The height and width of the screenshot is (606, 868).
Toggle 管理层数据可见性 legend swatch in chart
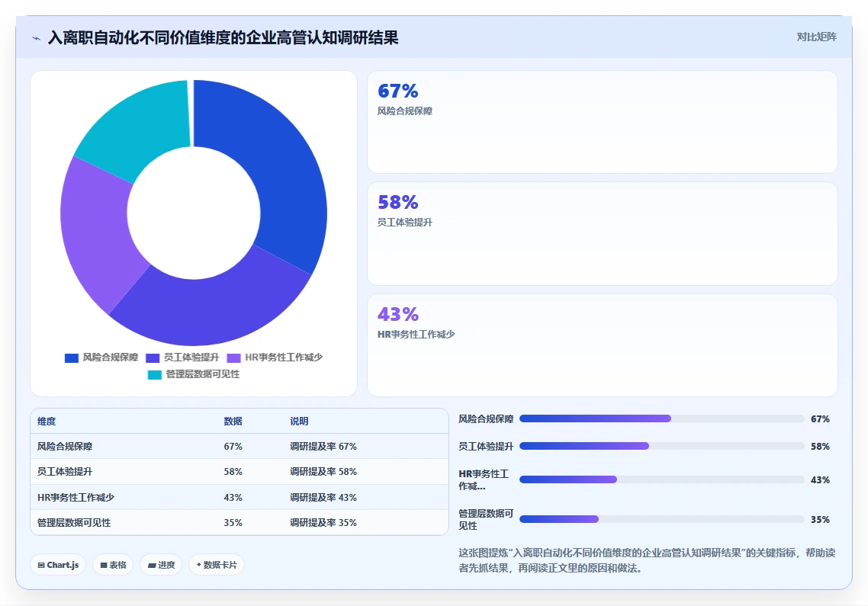click(154, 375)
